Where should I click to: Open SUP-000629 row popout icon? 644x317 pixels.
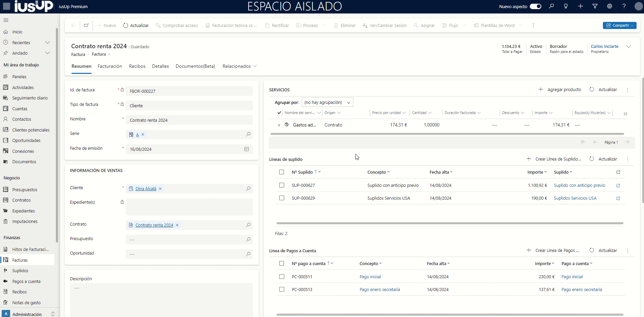point(618,198)
